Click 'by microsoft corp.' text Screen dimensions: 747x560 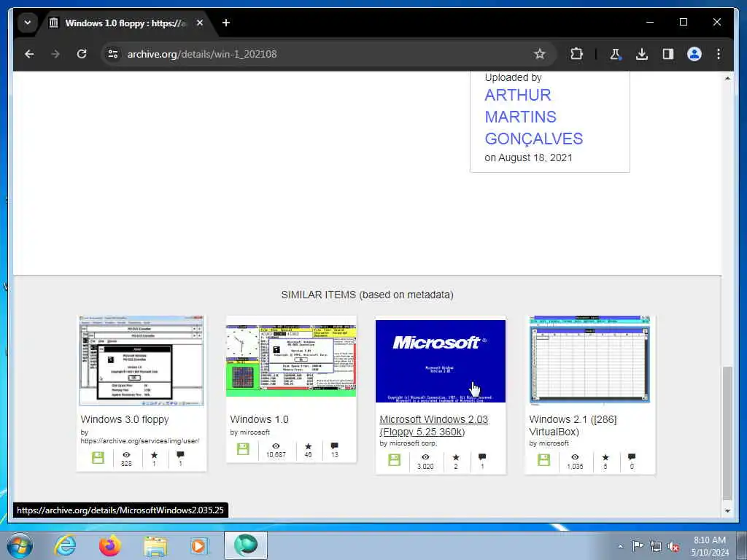point(408,443)
